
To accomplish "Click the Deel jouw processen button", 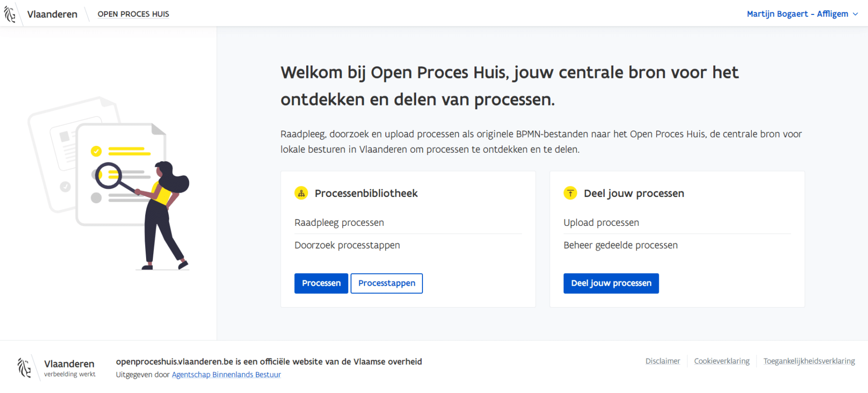I will click(610, 283).
